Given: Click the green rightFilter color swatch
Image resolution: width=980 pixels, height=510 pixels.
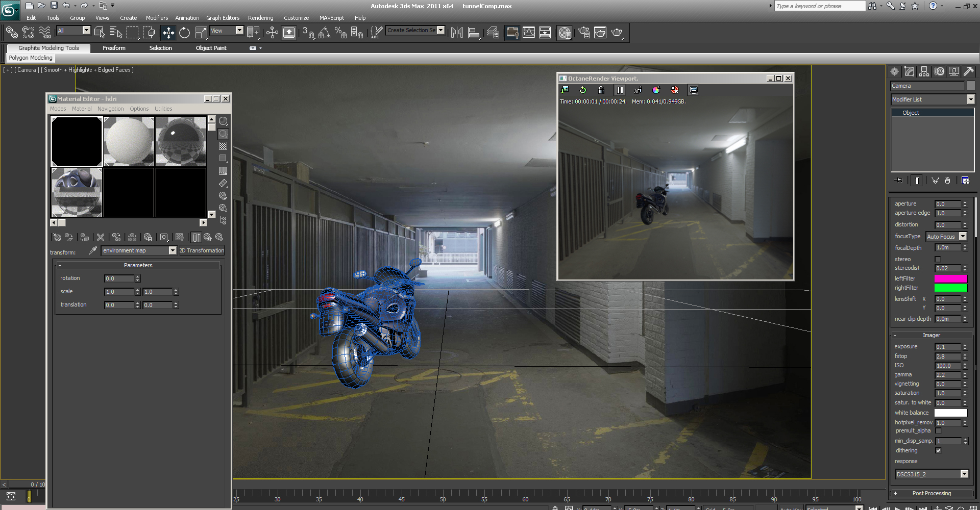Looking at the screenshot, I should [x=951, y=288].
